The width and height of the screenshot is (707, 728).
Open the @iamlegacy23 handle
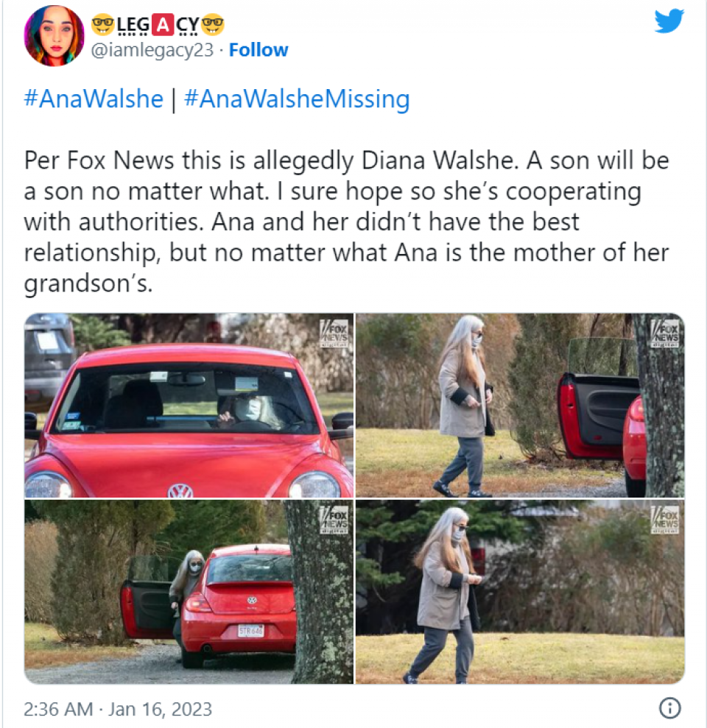pyautogui.click(x=152, y=49)
